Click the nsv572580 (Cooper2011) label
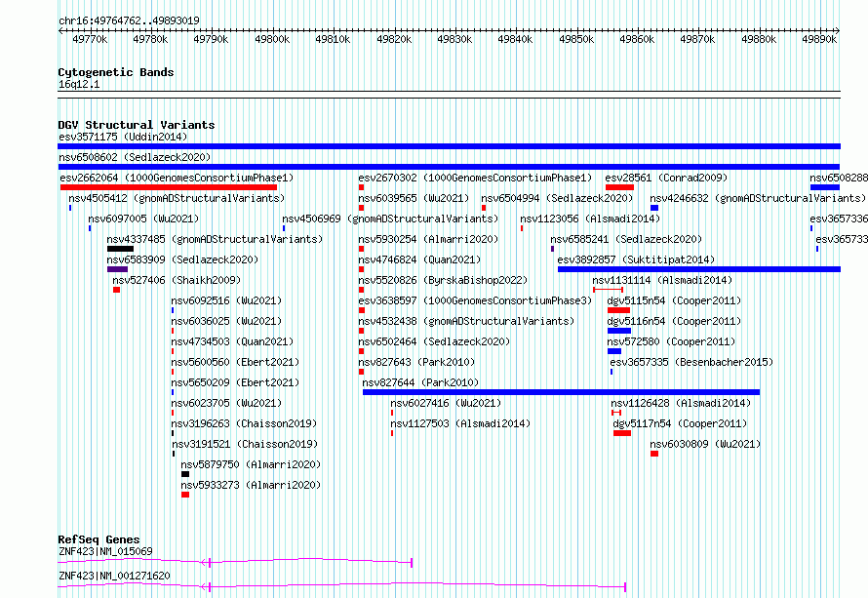This screenshot has width=868, height=598. pyautogui.click(x=671, y=341)
